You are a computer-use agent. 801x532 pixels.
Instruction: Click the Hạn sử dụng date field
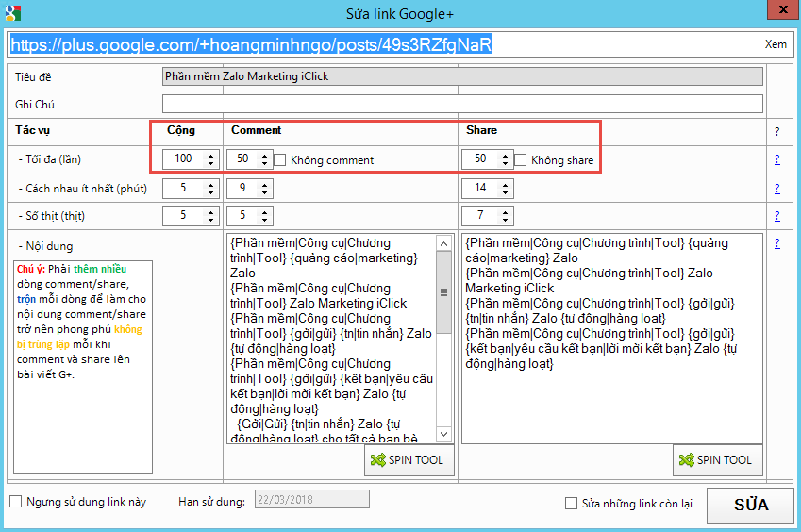point(312,499)
